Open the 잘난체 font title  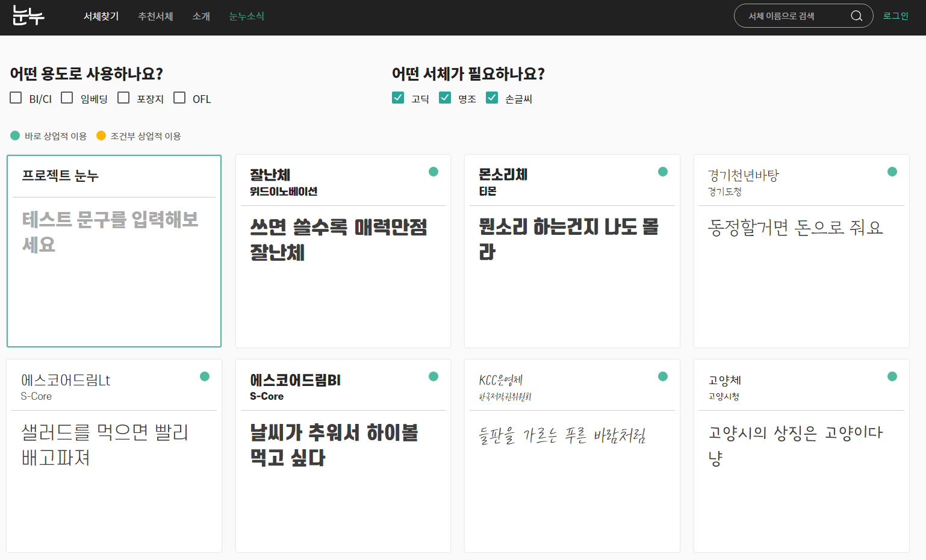[x=270, y=175]
